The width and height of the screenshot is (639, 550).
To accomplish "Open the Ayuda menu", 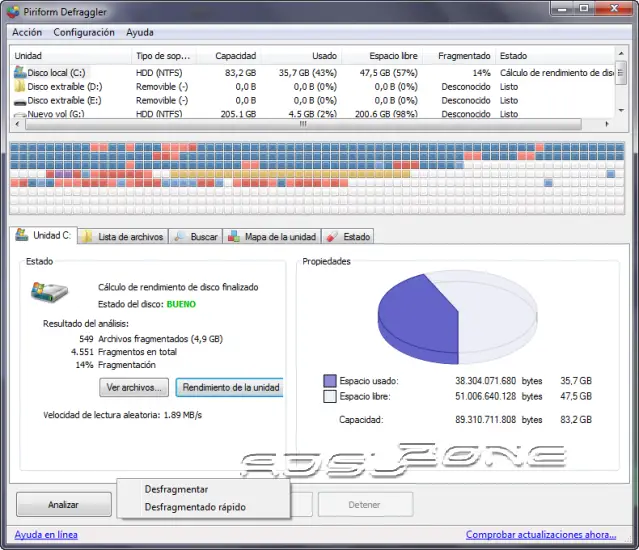I will pos(140,33).
